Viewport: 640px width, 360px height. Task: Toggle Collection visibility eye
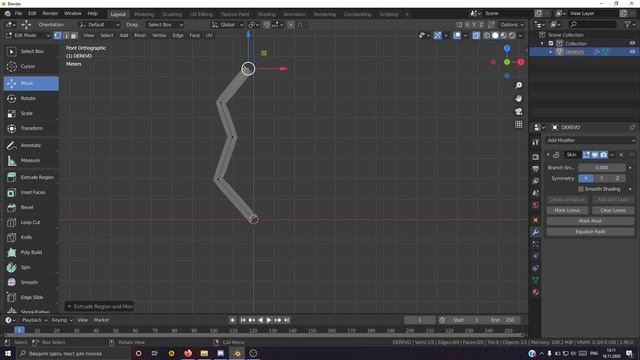[x=632, y=43]
